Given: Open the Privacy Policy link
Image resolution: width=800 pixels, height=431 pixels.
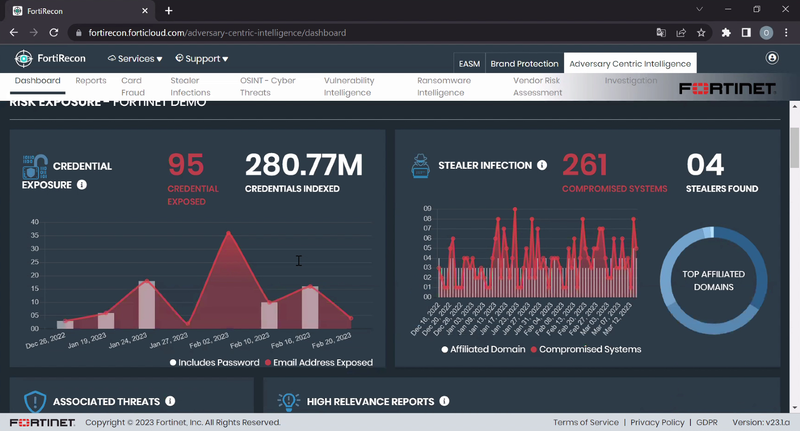Looking at the screenshot, I should pos(657,422).
